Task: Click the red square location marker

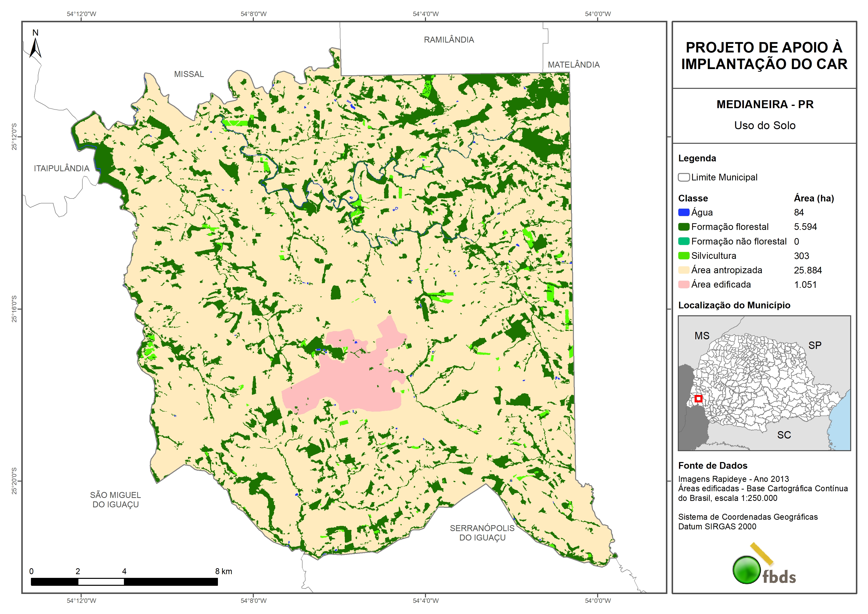Action: (x=698, y=398)
